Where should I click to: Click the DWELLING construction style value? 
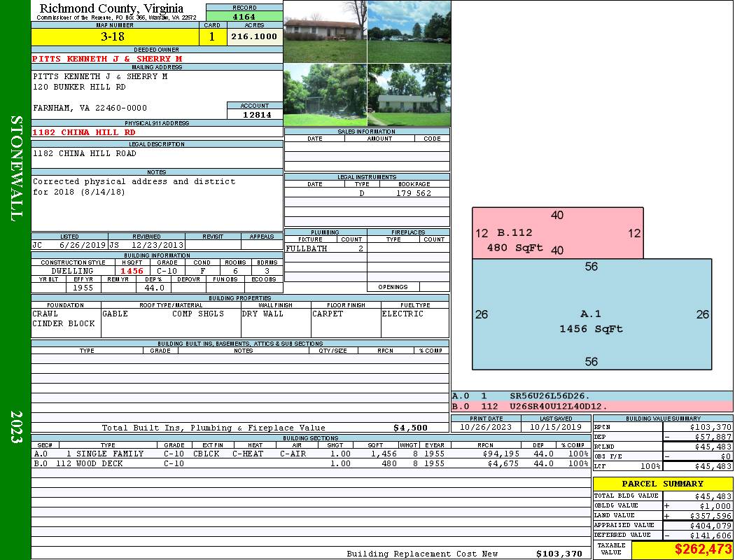point(73,271)
